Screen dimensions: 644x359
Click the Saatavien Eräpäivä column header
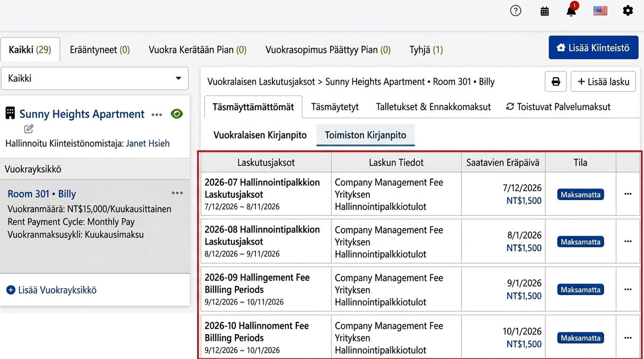503,163
